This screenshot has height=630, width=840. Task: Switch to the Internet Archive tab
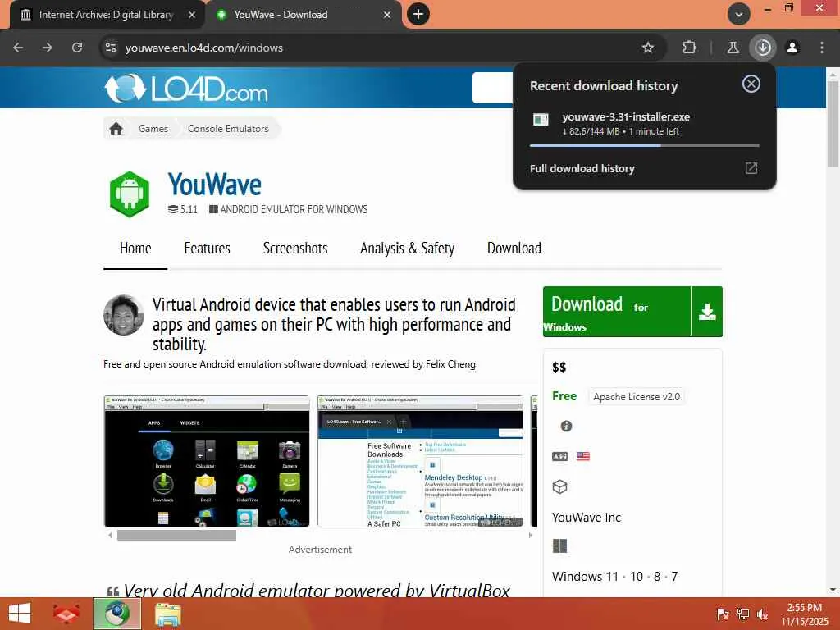(106, 15)
